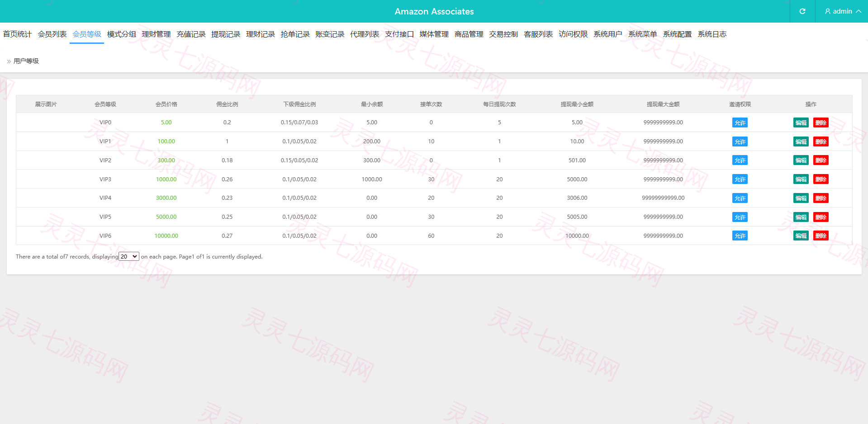
Task: Toggle invite permission for VIP6
Action: coord(740,236)
